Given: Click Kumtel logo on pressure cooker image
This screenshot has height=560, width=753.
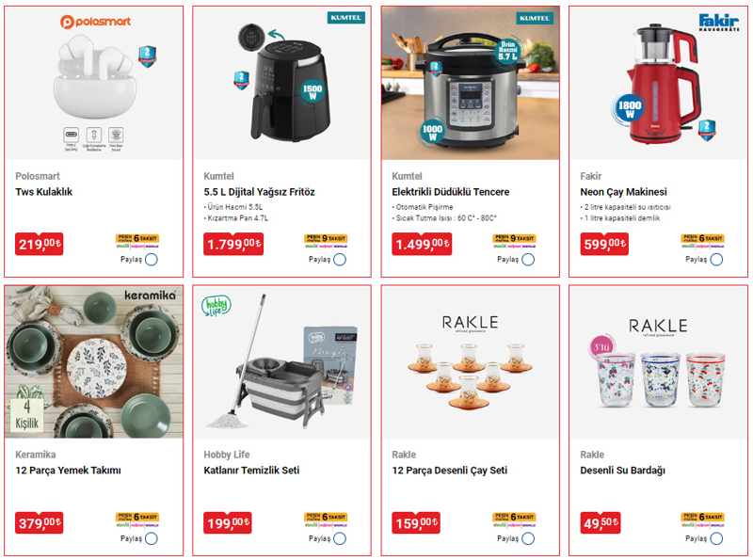Looking at the screenshot, I should pyautogui.click(x=535, y=18).
